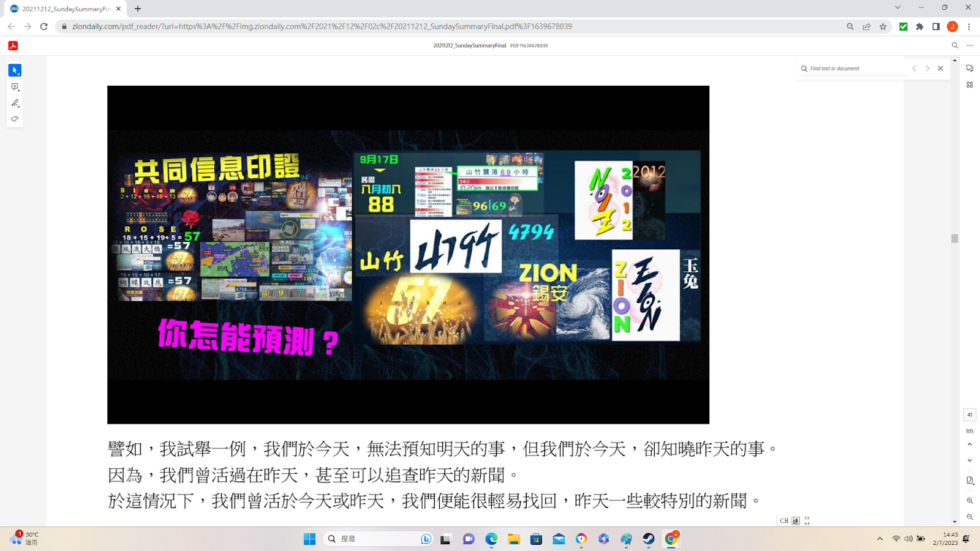Open the PDF viewer search magnifier
Viewport: 980px width, 551px height.
click(955, 45)
